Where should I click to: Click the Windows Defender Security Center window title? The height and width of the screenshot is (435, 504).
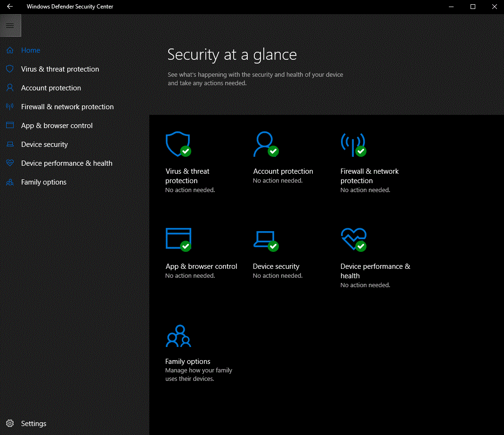pyautogui.click(x=70, y=7)
